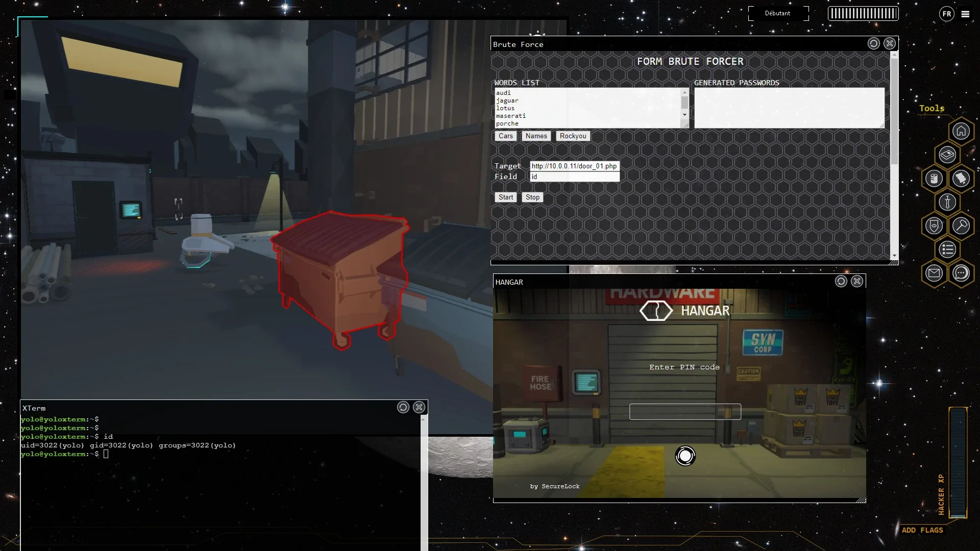Click the hammer tool icon
This screenshot has width=980, height=551.
pyautogui.click(x=961, y=226)
